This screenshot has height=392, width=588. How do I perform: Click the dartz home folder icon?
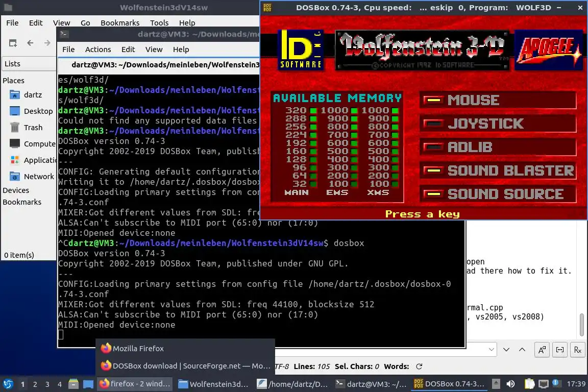point(15,94)
